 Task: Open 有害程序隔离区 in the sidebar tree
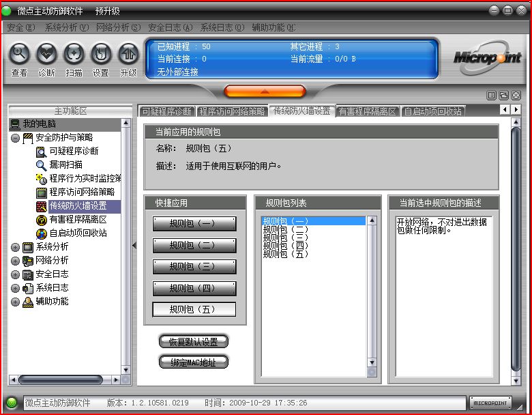[77, 219]
